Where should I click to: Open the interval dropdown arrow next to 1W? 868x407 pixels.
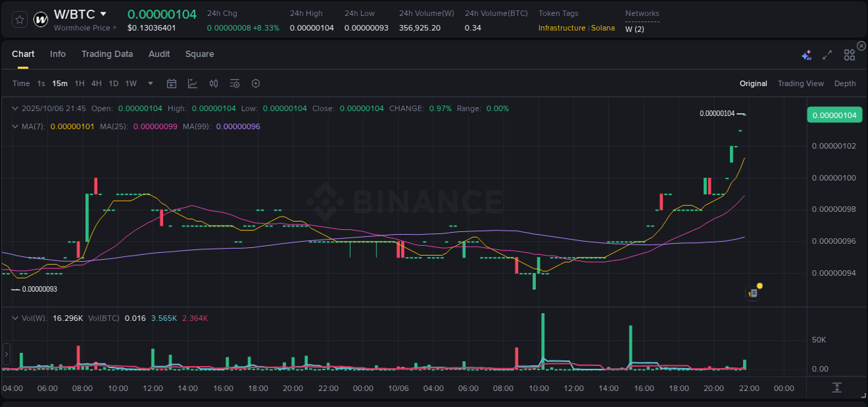149,83
